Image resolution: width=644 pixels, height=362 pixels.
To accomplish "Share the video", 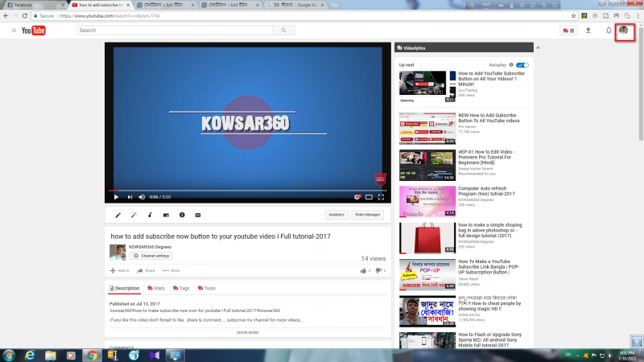I will (146, 270).
